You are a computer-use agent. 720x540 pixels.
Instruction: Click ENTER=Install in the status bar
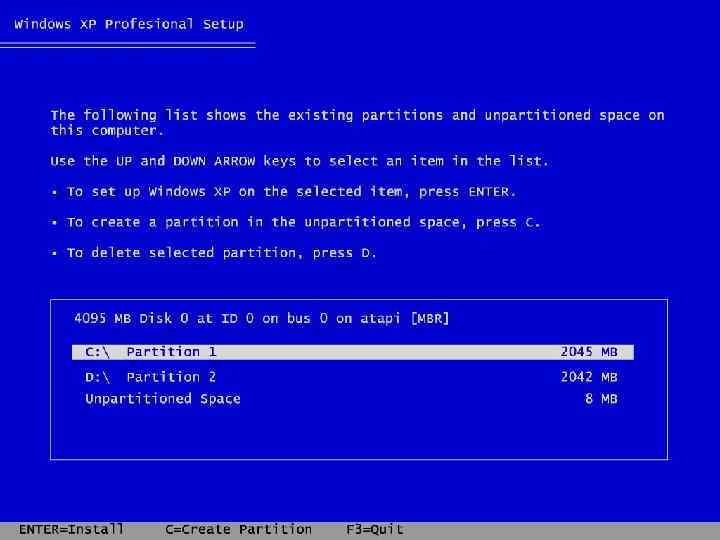(x=71, y=529)
